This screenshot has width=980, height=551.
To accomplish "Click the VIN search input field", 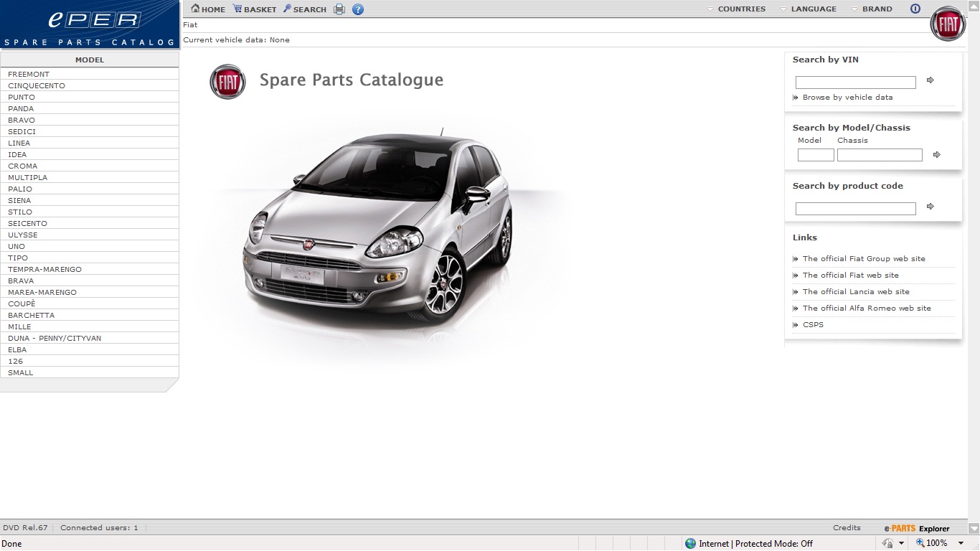I will (855, 83).
